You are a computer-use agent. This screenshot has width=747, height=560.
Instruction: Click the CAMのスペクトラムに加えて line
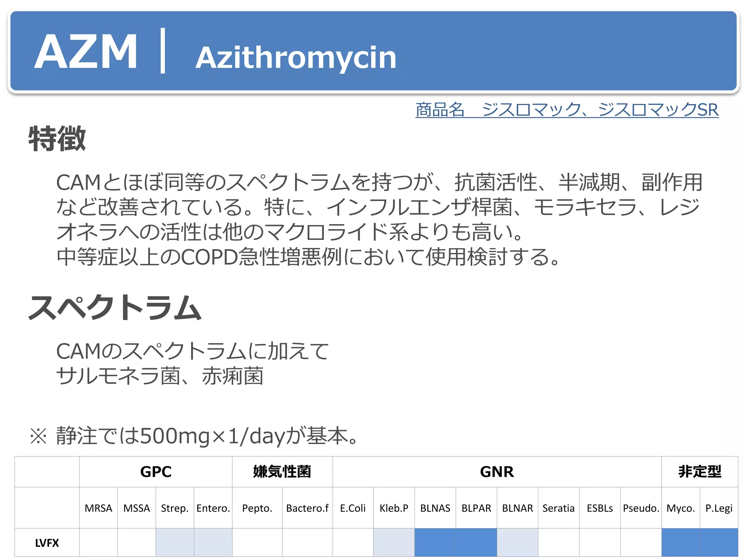pyautogui.click(x=193, y=351)
